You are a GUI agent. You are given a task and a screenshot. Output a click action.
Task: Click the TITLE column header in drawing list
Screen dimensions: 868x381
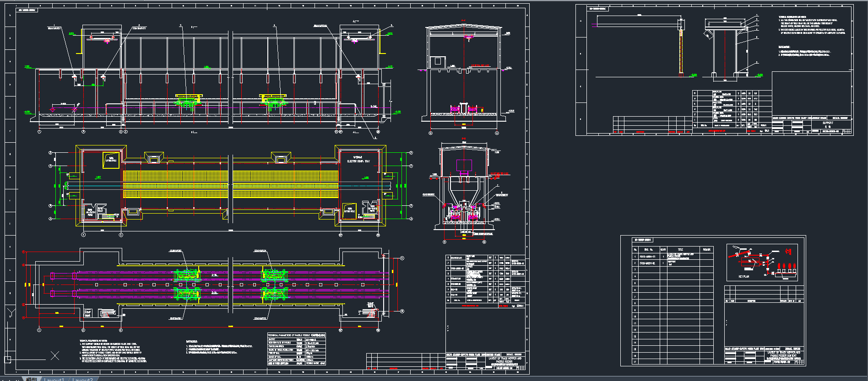pyautogui.click(x=680, y=249)
